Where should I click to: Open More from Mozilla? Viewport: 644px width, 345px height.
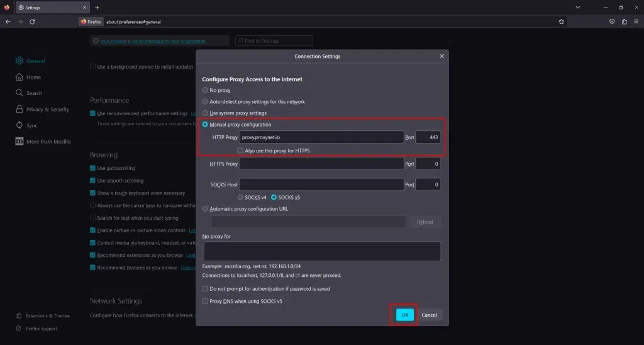43,142
